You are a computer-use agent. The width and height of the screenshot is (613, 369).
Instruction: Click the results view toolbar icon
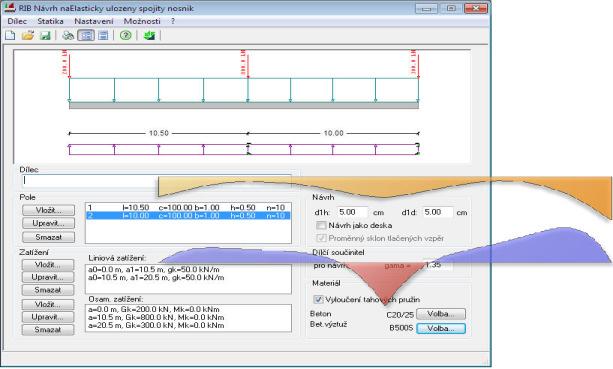point(103,36)
